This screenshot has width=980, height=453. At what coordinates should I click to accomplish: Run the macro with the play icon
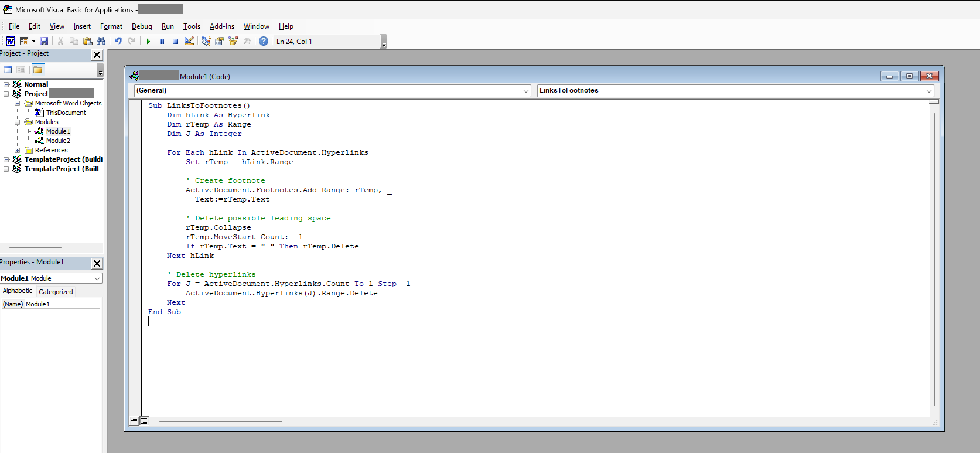[x=148, y=41]
